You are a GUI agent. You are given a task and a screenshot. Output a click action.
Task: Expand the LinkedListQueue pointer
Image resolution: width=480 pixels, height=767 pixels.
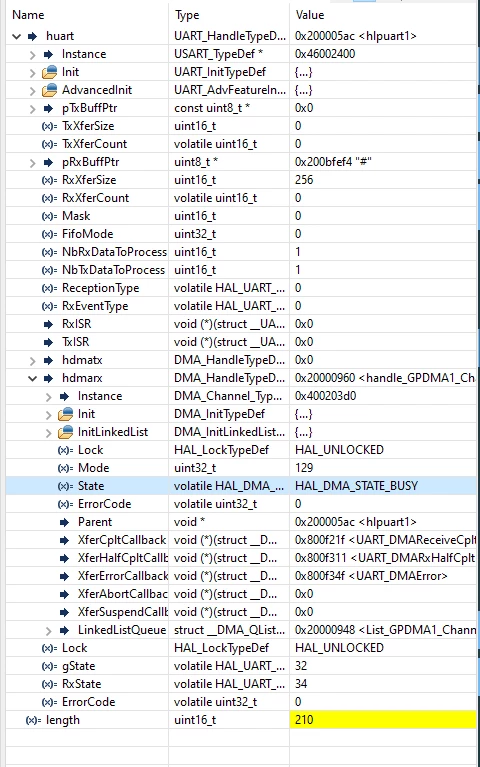(x=48, y=631)
